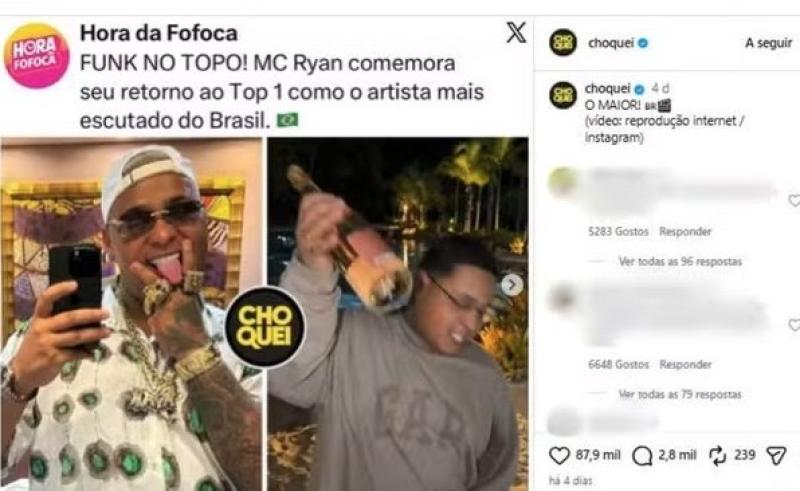View 5283 Gostos likes list

tap(618, 232)
